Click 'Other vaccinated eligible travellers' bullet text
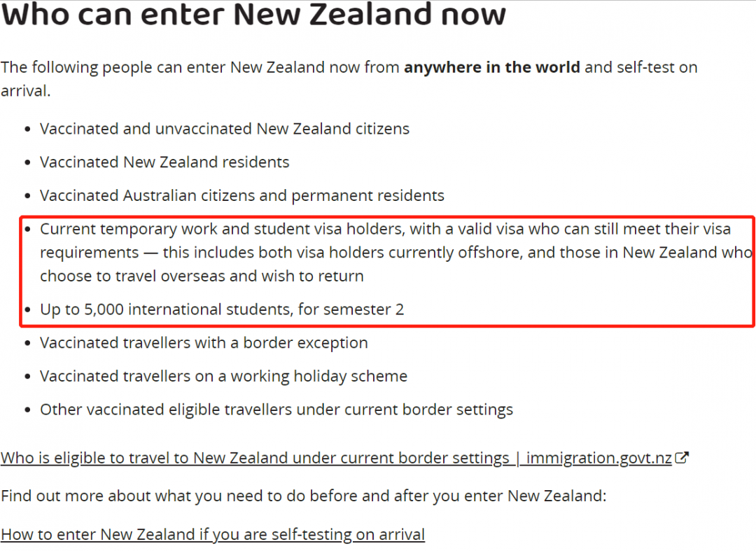The image size is (756, 551). pos(276,410)
